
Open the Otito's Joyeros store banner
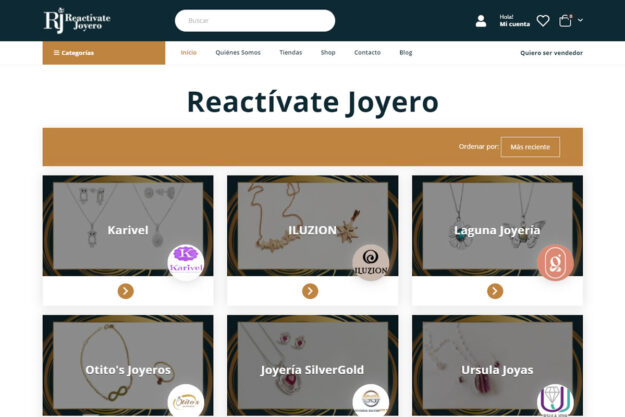pos(128,365)
